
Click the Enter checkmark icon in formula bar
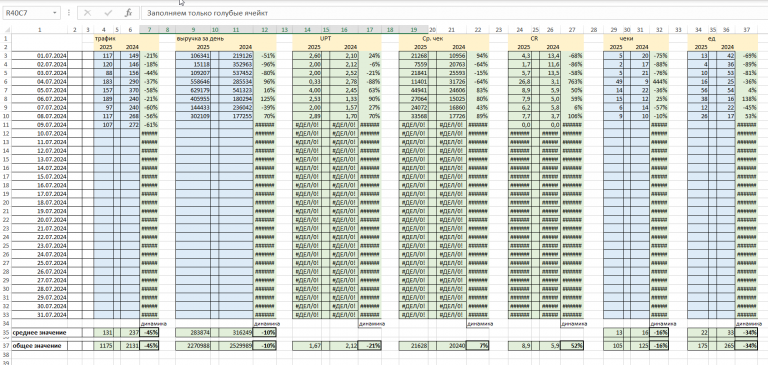click(108, 13)
